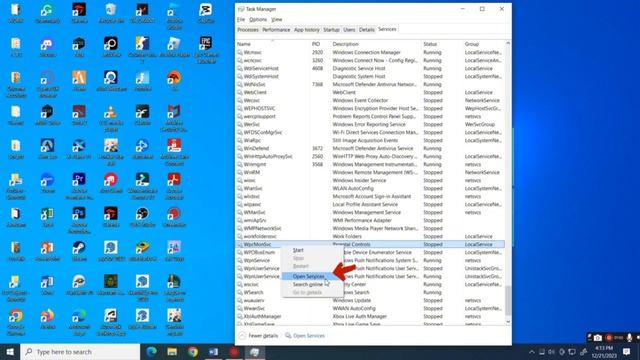Switch to the Details tab
The width and height of the screenshot is (640, 360).
(367, 30)
